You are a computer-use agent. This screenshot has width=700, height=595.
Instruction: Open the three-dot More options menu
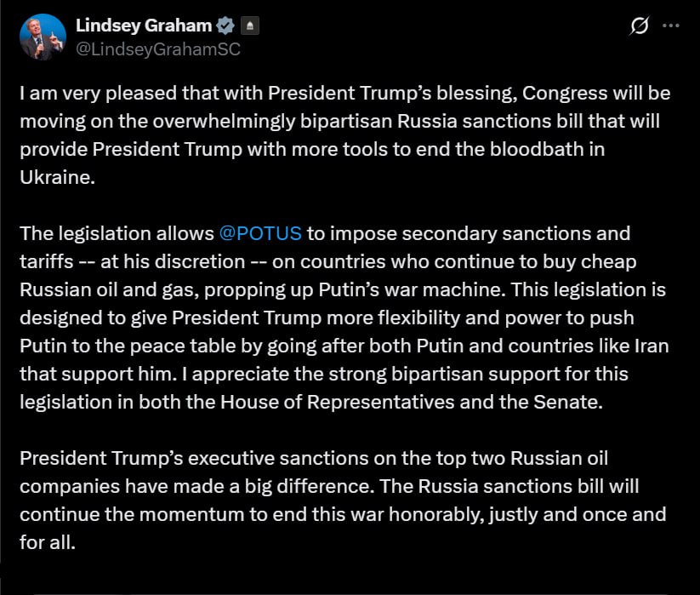pos(671,26)
